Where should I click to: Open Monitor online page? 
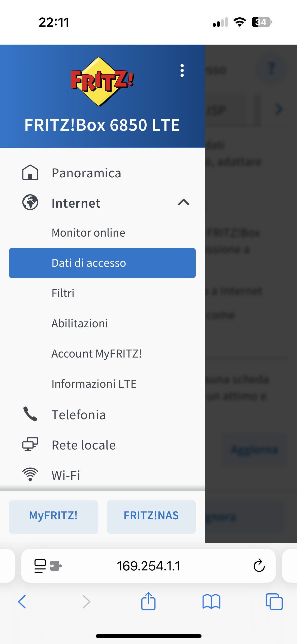tap(88, 233)
